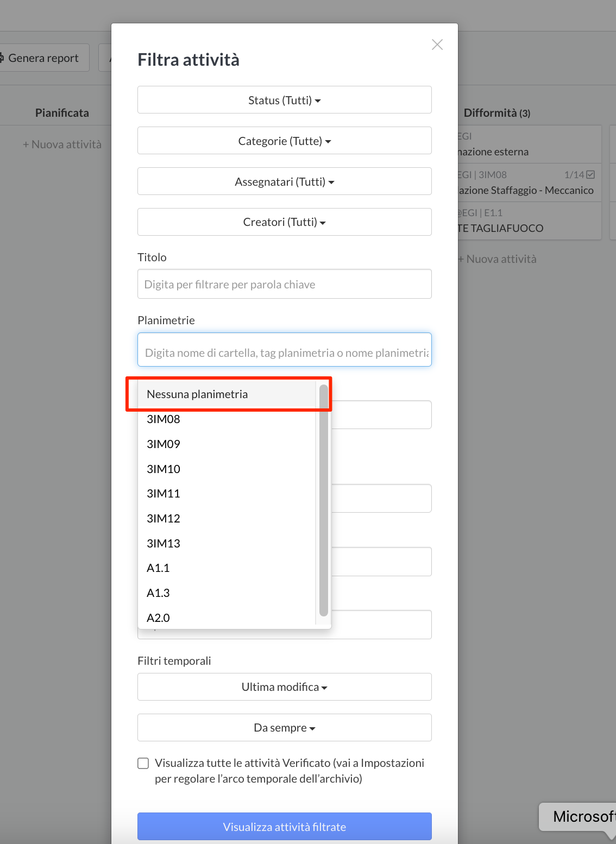The width and height of the screenshot is (616, 844).
Task: Open the Ultima modifica time filter dropdown
Action: (x=284, y=687)
